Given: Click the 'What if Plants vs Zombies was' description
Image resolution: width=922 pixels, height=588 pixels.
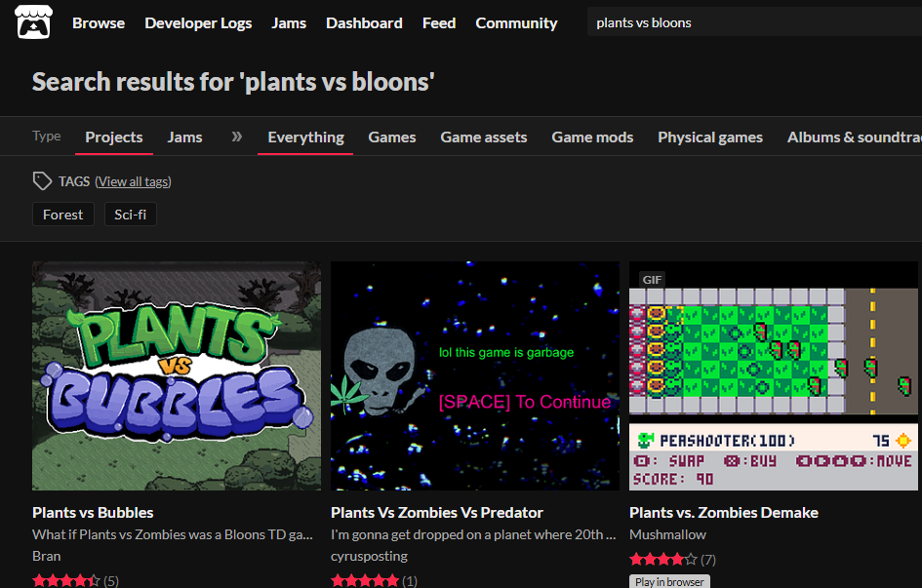Looking at the screenshot, I should point(173,534).
